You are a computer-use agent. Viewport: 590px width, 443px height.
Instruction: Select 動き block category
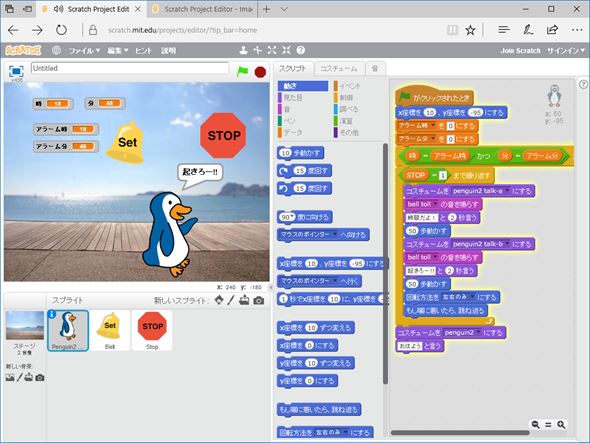click(x=303, y=86)
